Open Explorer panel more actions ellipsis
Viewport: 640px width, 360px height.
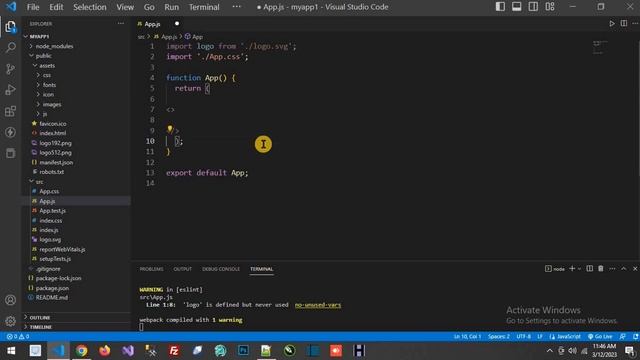121,24
